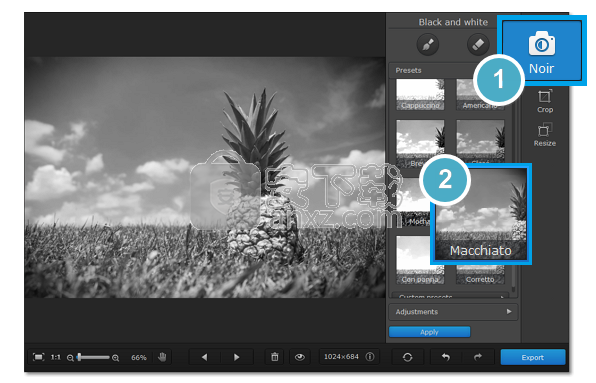Image resolution: width=596 pixels, height=383 pixels.
Task: Choose the Americano preset thumbnail
Action: click(x=480, y=95)
